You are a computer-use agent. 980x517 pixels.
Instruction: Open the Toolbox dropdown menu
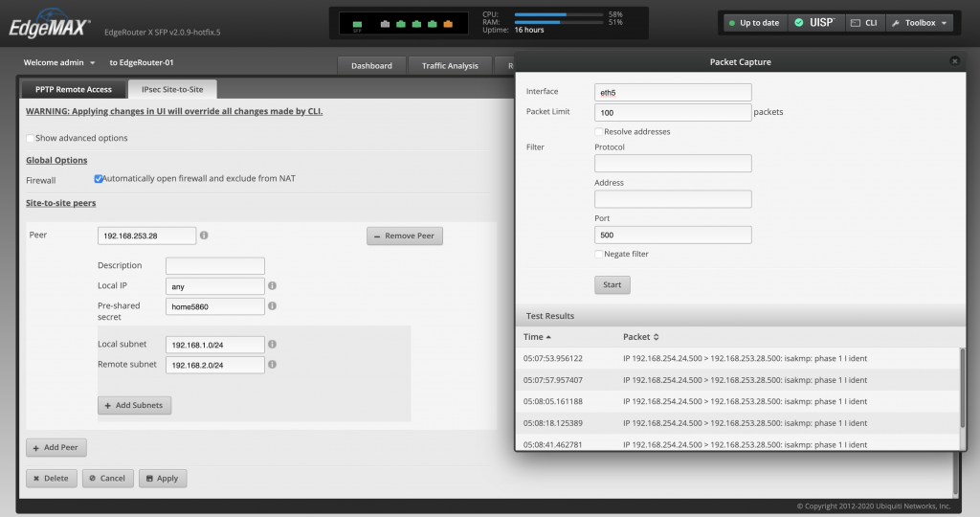click(920, 23)
